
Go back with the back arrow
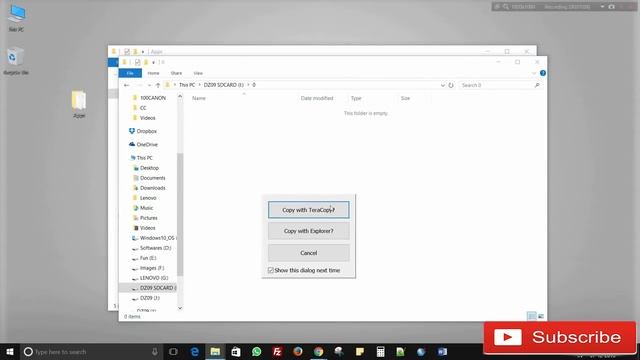(x=127, y=85)
